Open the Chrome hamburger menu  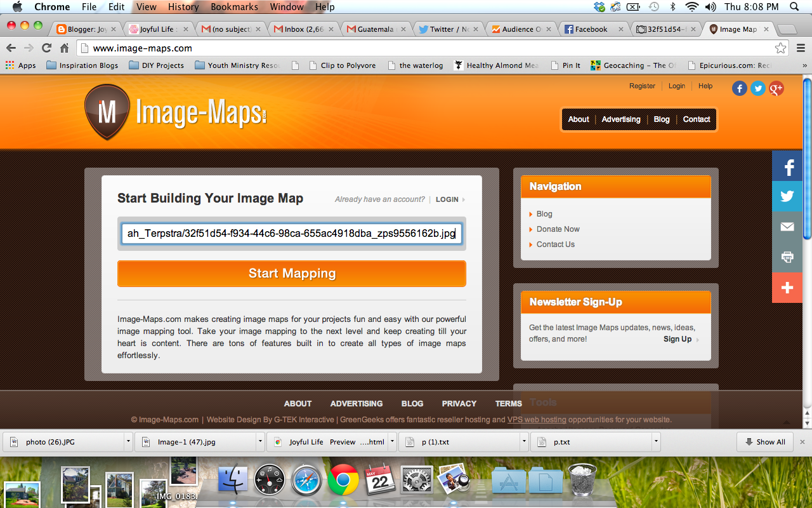(800, 48)
